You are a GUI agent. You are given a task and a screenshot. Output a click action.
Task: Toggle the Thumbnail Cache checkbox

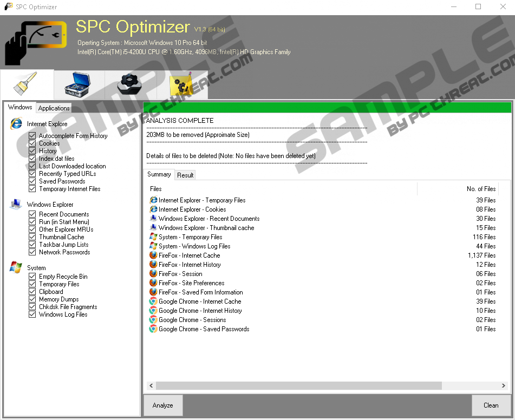(32, 237)
